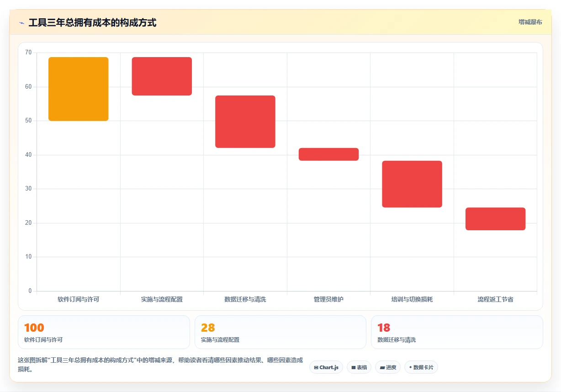Select the red 管理员维护 bar
Image resolution: width=561 pixels, height=392 pixels.
[328, 154]
